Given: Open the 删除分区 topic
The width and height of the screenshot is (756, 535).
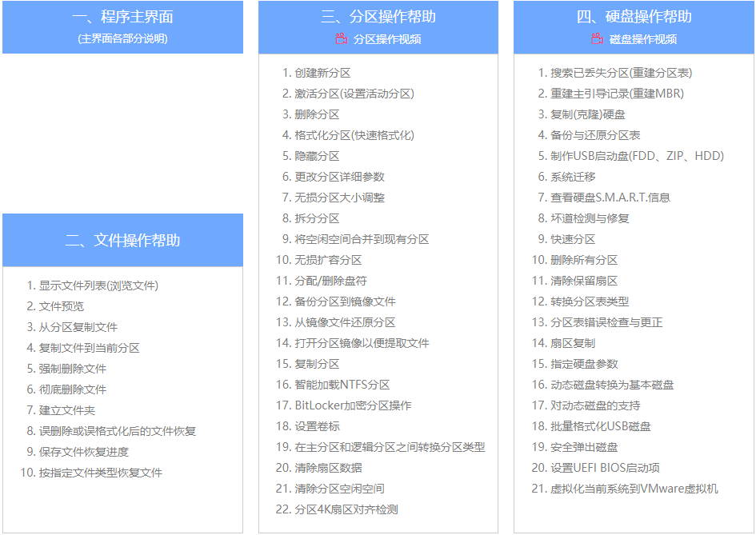Looking at the screenshot, I should pos(318,114).
